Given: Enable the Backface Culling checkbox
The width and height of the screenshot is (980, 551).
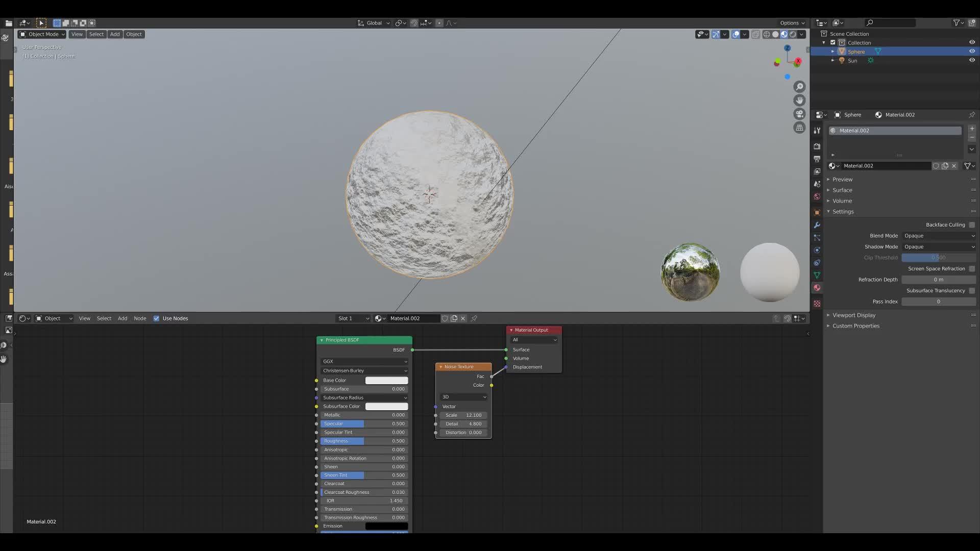Looking at the screenshot, I should point(972,224).
